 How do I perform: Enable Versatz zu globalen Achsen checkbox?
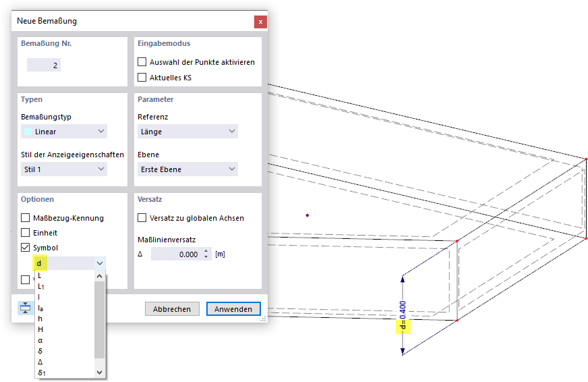(142, 217)
